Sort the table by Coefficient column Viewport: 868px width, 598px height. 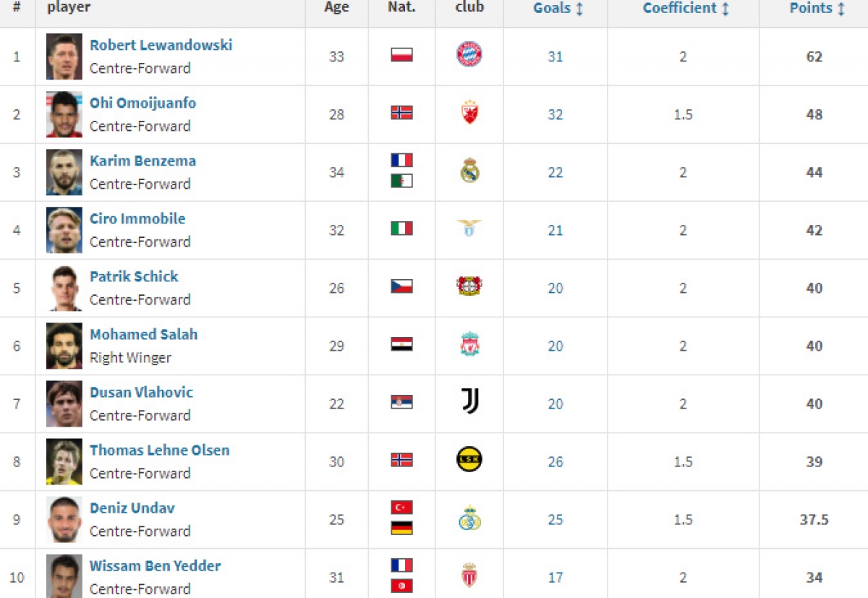pyautogui.click(x=686, y=9)
